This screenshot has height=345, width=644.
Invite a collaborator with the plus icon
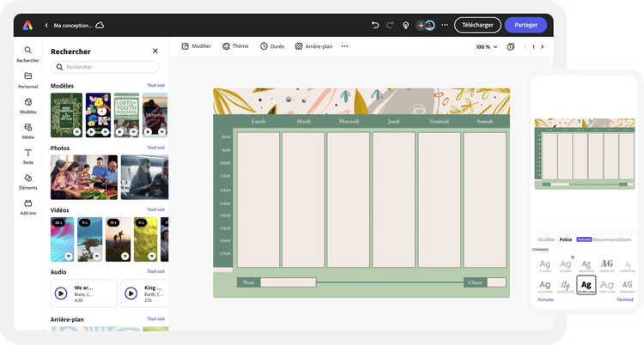[x=421, y=26]
